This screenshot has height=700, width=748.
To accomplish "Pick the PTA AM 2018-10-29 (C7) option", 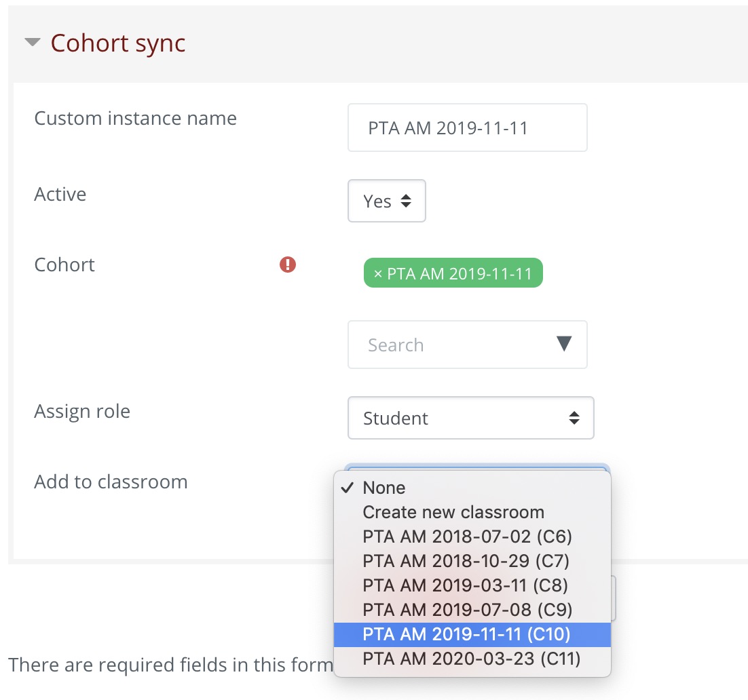I will pos(466,561).
